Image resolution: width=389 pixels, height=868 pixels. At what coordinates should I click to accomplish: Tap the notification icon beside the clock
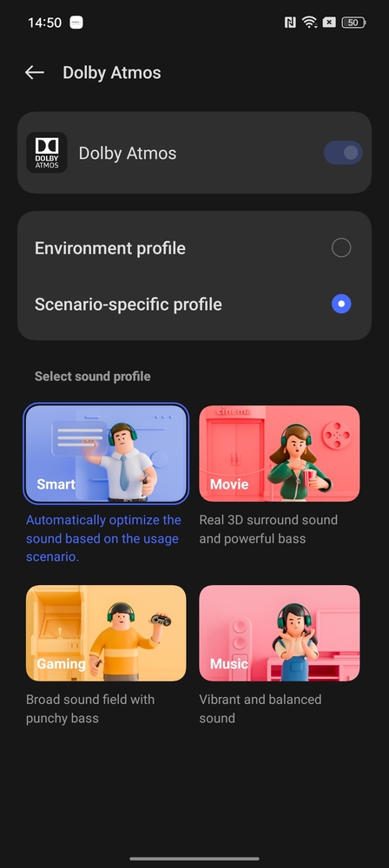coord(76,23)
